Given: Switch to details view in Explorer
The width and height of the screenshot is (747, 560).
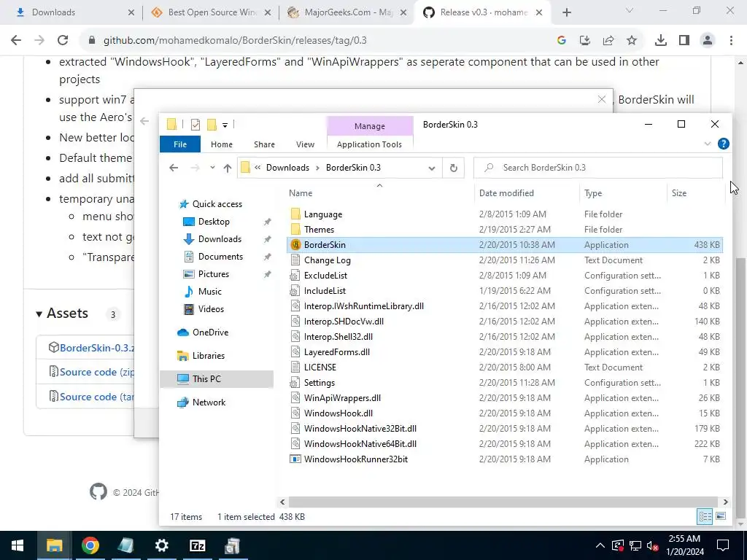Looking at the screenshot, I should [705, 517].
